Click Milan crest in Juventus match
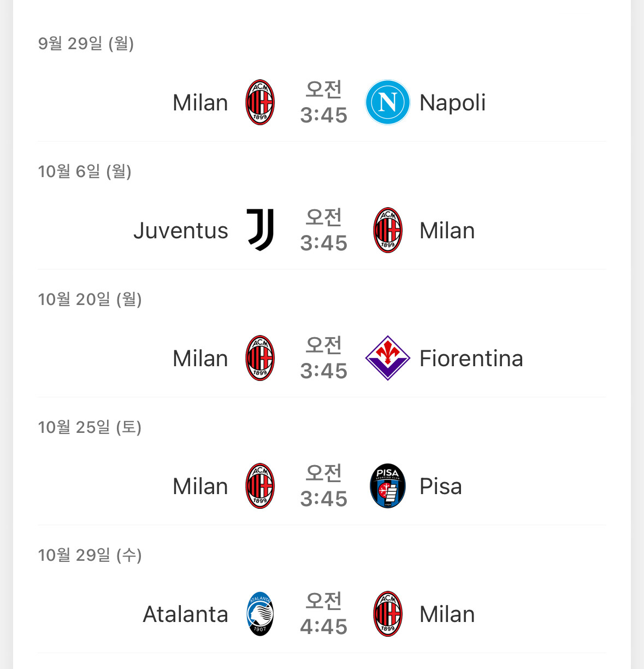644x669 pixels. click(x=387, y=230)
